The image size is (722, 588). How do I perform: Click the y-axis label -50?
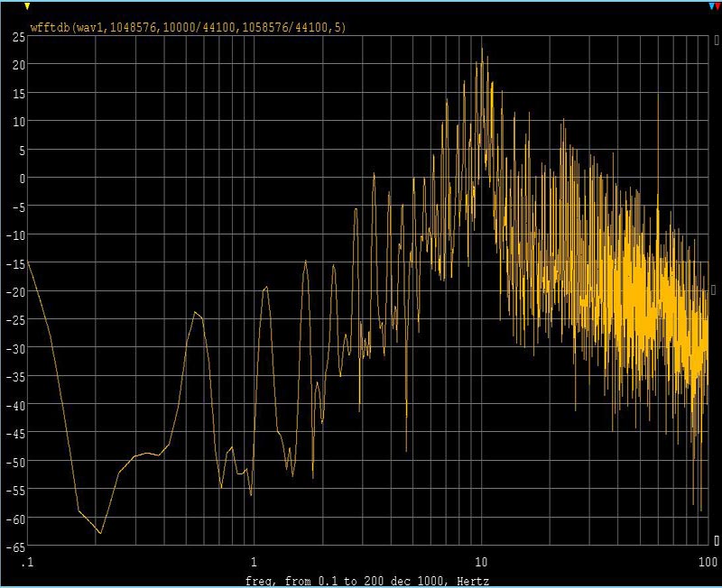click(15, 463)
